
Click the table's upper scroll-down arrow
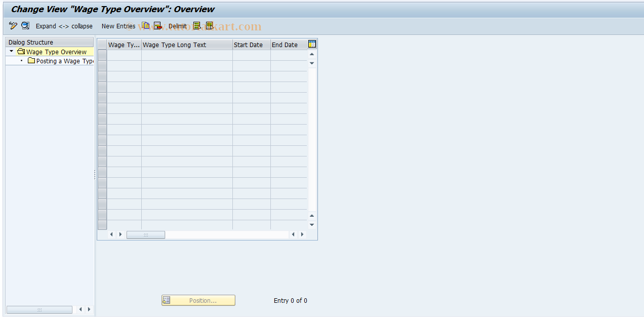(x=312, y=63)
